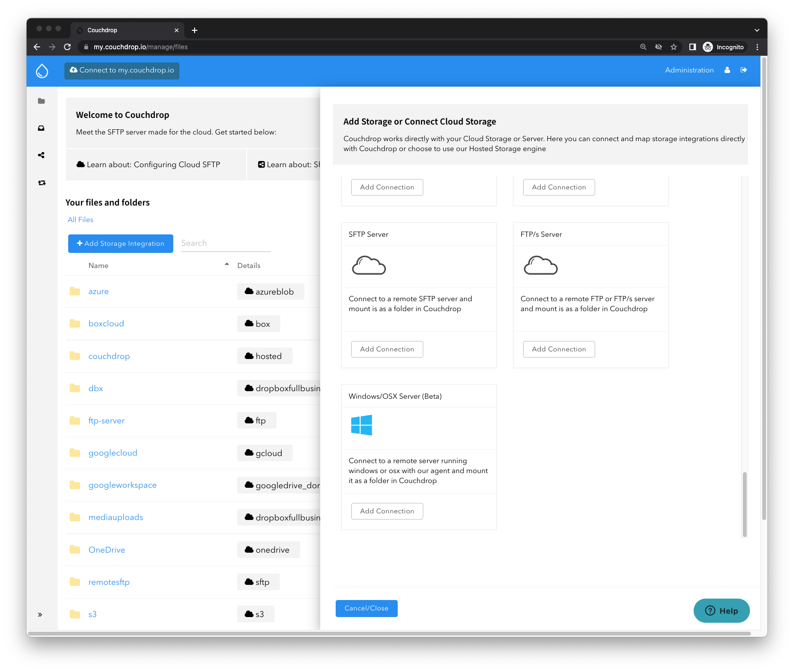This screenshot has width=794, height=672.
Task: Open the browser zoom magnifier icon
Action: (x=643, y=47)
